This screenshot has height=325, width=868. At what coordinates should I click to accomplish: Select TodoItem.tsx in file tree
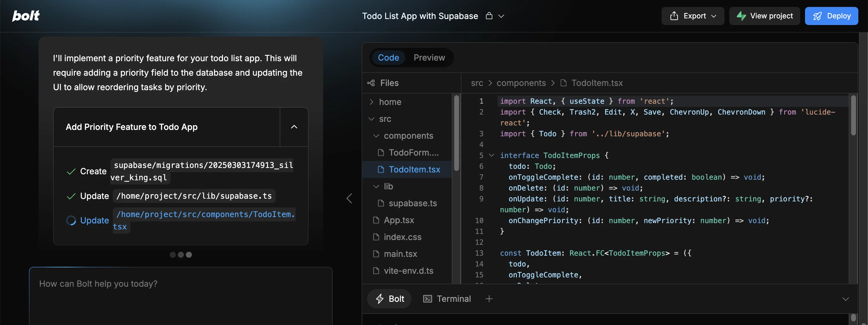[x=407, y=169]
